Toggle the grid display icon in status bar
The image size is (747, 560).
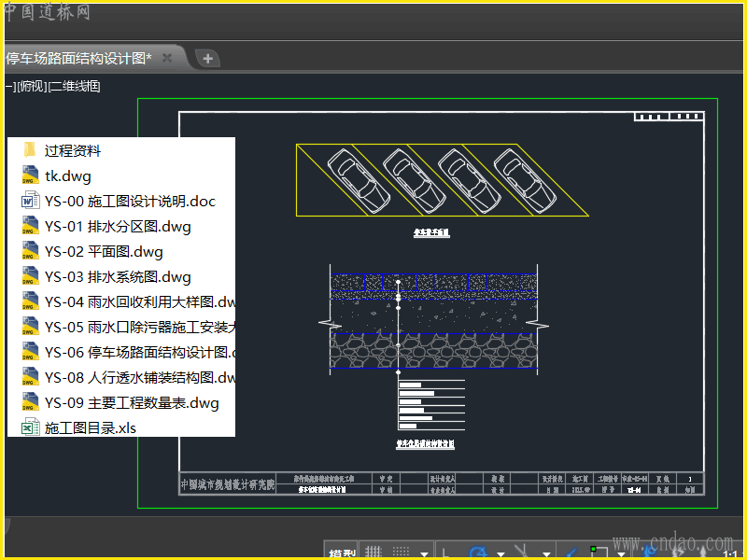click(373, 553)
